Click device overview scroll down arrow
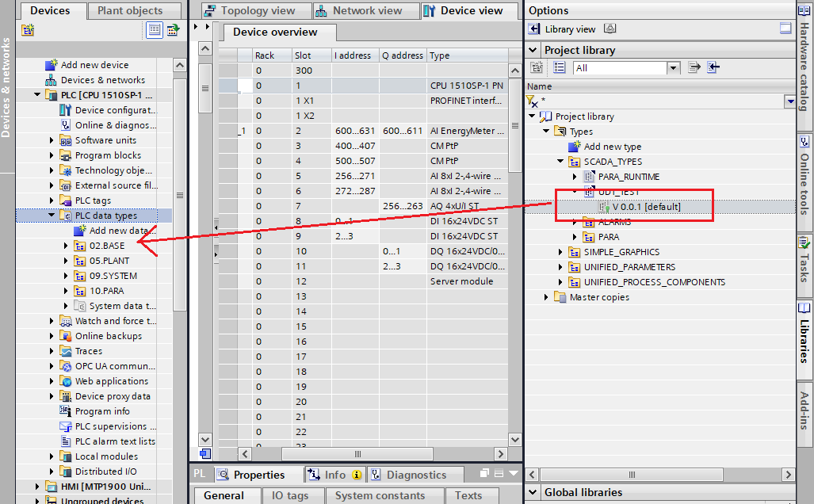The height and width of the screenshot is (504, 814). [x=514, y=440]
